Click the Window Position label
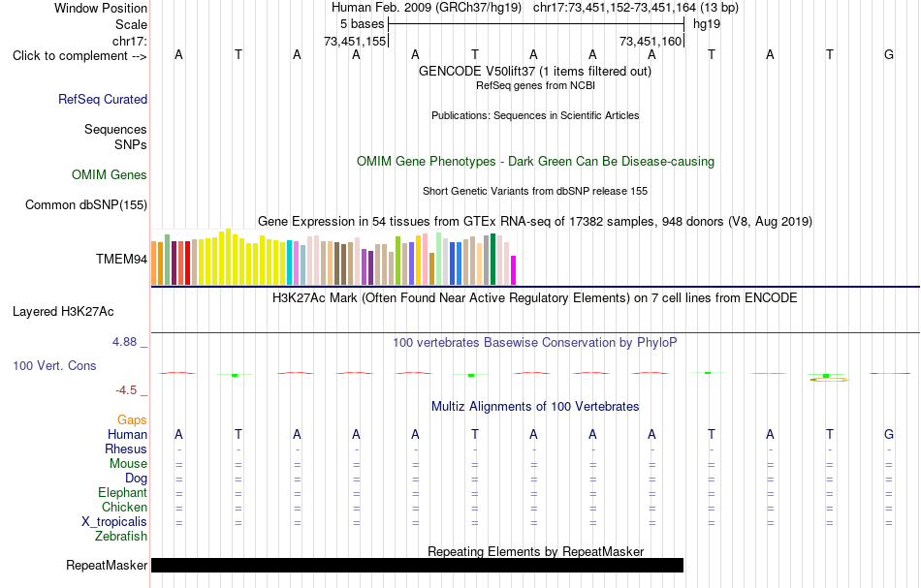921x588 pixels. pos(101,8)
